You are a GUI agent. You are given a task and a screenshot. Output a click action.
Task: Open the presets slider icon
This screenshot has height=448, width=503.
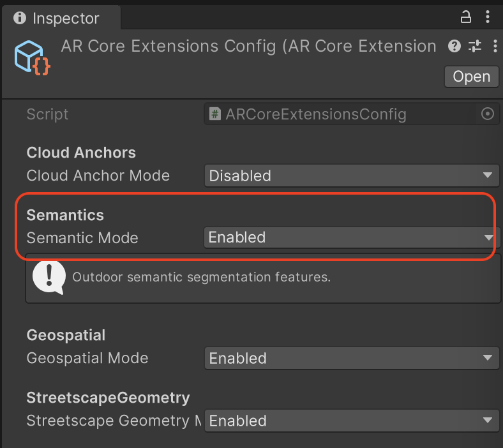[475, 46]
